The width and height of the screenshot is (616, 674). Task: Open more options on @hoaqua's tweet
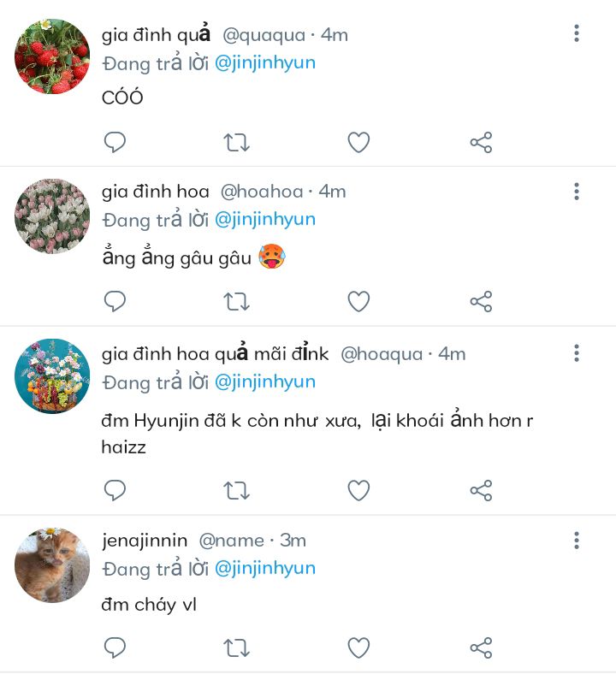[577, 353]
